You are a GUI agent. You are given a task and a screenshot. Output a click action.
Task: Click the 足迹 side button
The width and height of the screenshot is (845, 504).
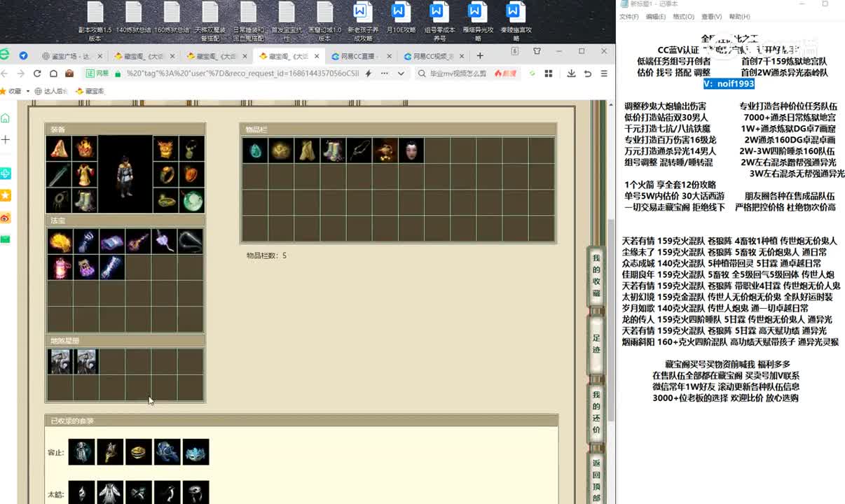pyautogui.click(x=596, y=344)
